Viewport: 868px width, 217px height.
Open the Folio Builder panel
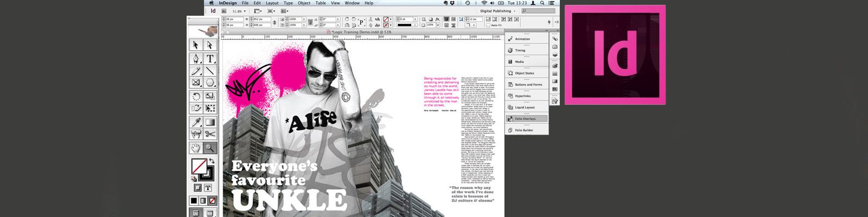click(527, 130)
